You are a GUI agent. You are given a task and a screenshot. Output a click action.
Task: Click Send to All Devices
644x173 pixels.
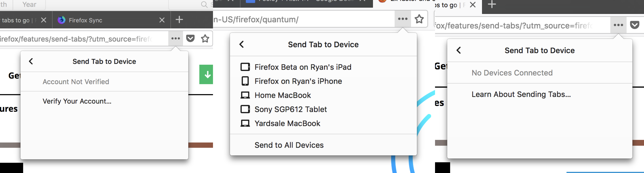pos(289,145)
